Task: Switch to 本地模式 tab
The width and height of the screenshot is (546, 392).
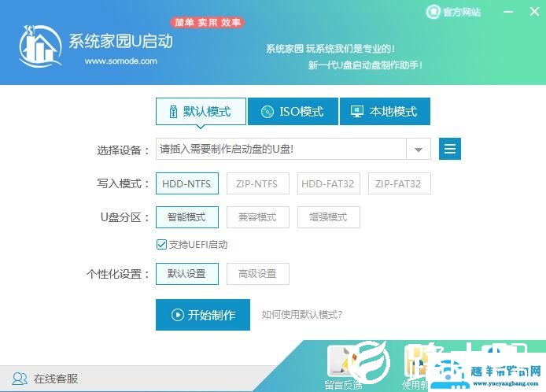Action: click(385, 112)
